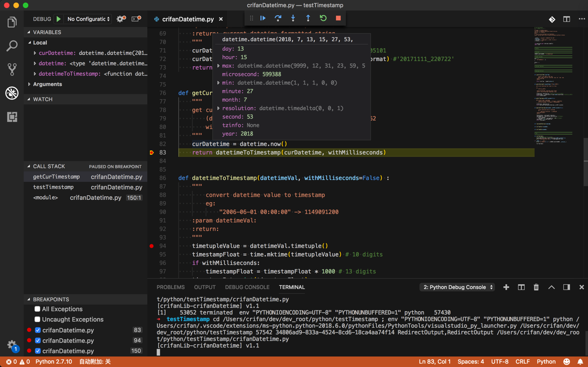Switch to the OUTPUT panel tab

[205, 287]
